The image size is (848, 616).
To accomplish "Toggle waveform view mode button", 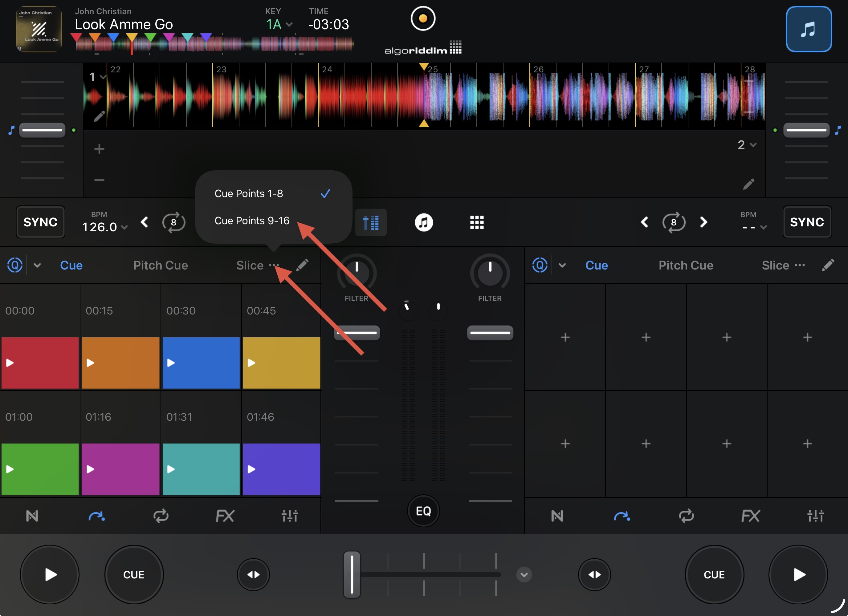I will point(370,222).
